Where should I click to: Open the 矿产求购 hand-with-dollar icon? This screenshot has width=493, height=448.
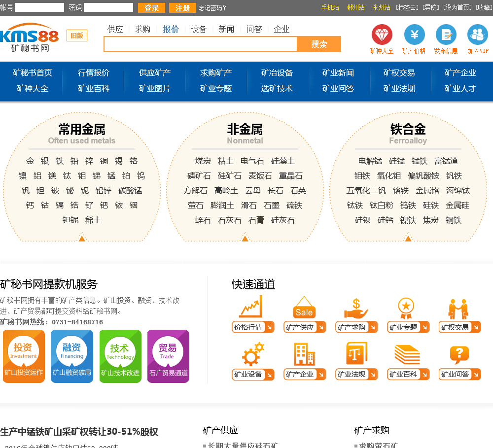356,308
